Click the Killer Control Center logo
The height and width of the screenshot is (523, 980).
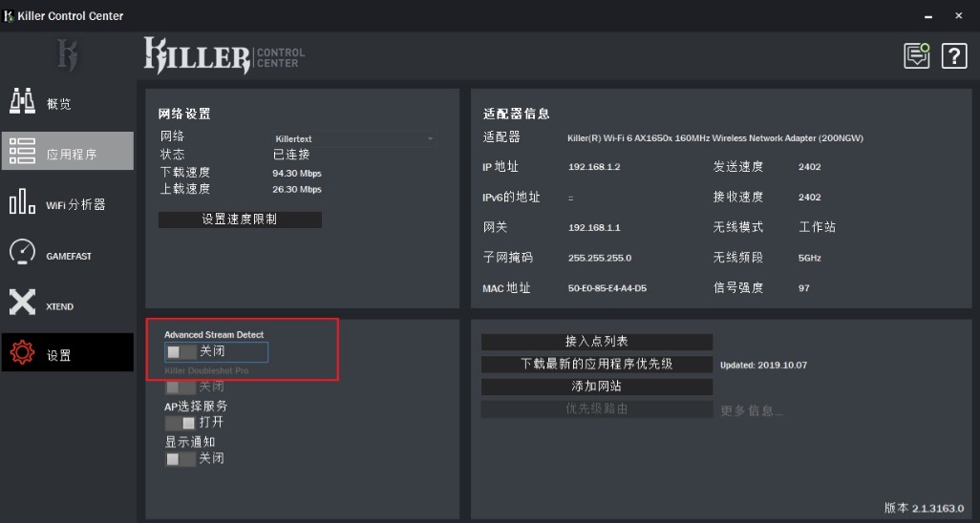[x=224, y=55]
